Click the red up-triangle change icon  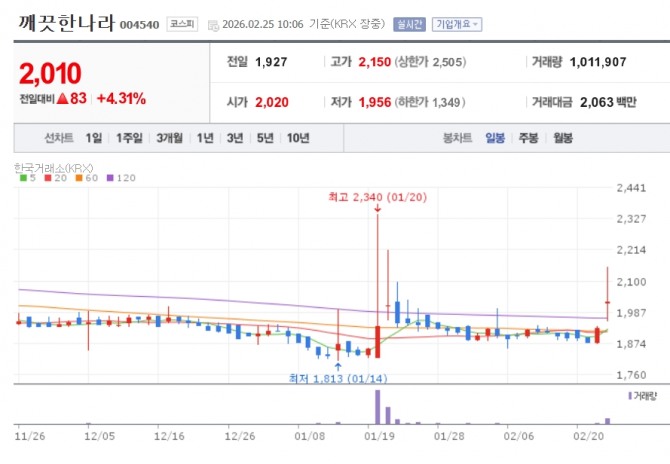tap(62, 99)
